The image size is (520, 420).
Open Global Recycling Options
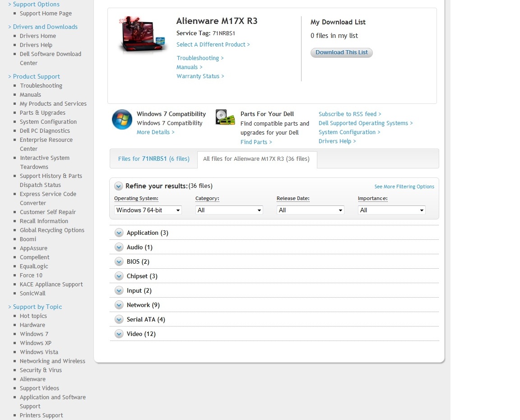click(x=52, y=230)
